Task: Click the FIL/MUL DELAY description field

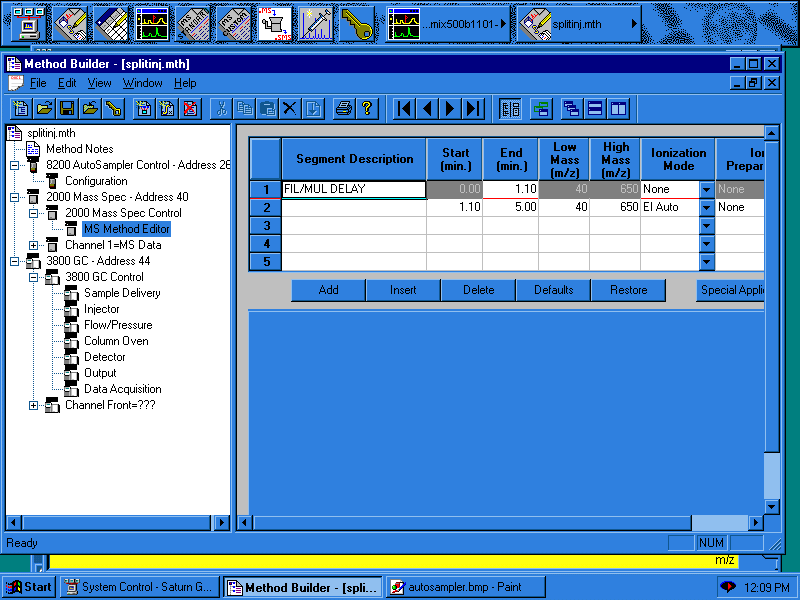Action: pos(354,189)
